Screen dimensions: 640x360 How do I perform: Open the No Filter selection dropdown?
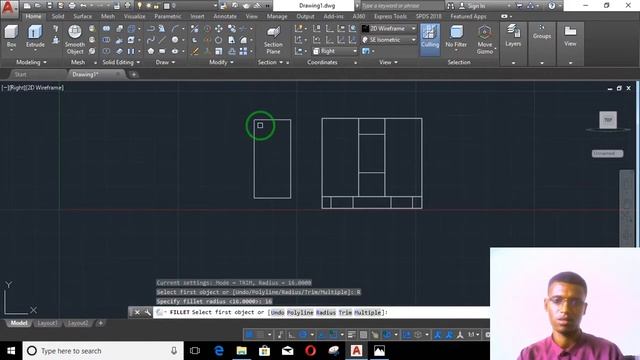pyautogui.click(x=456, y=38)
